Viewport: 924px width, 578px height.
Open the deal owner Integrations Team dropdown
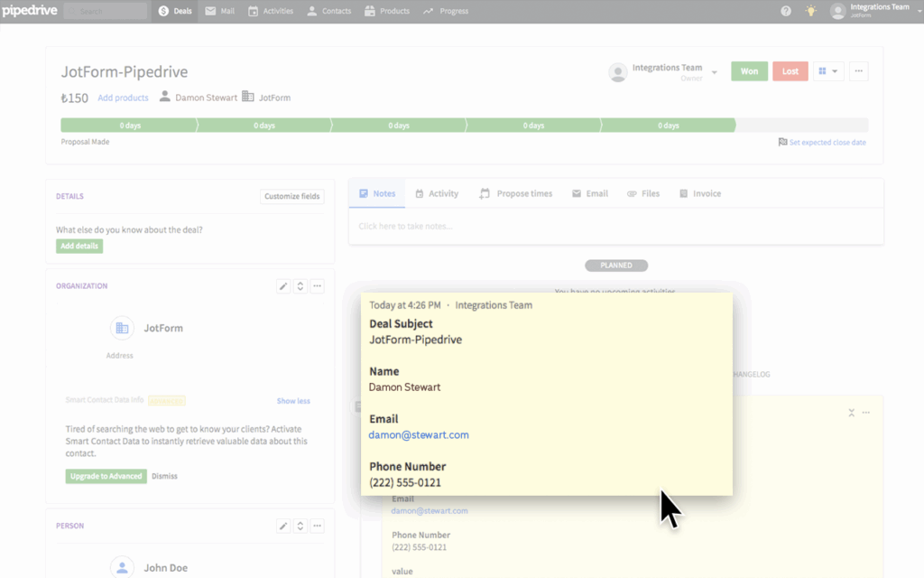(x=715, y=72)
